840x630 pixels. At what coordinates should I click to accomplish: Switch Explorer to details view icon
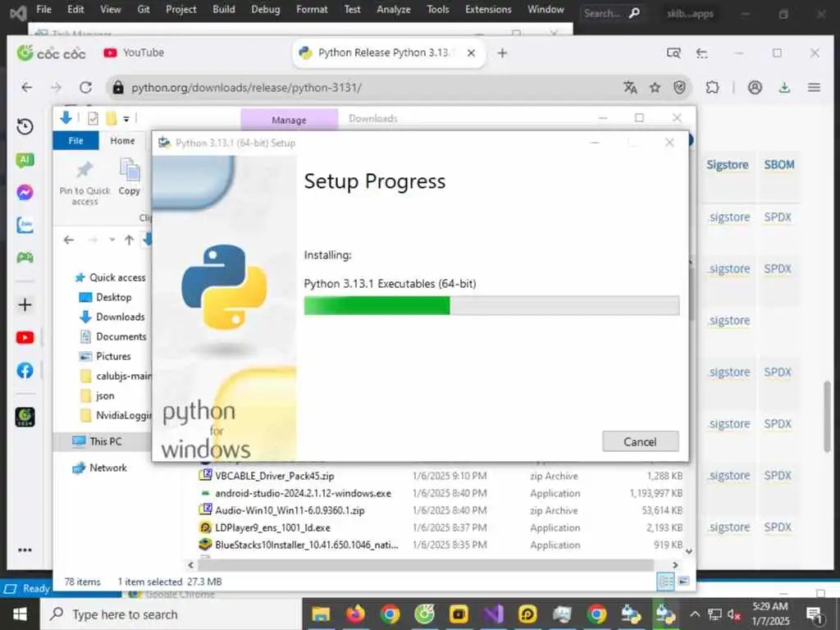tap(665, 582)
